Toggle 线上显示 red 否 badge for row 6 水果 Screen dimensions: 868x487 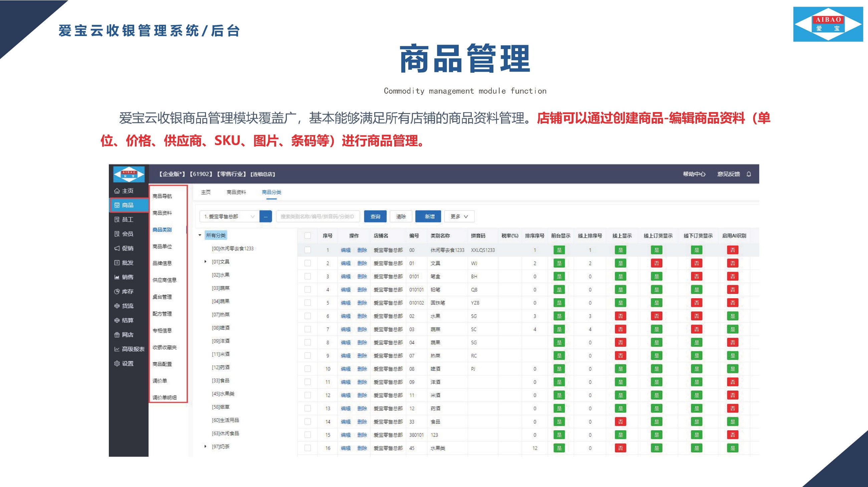click(620, 316)
